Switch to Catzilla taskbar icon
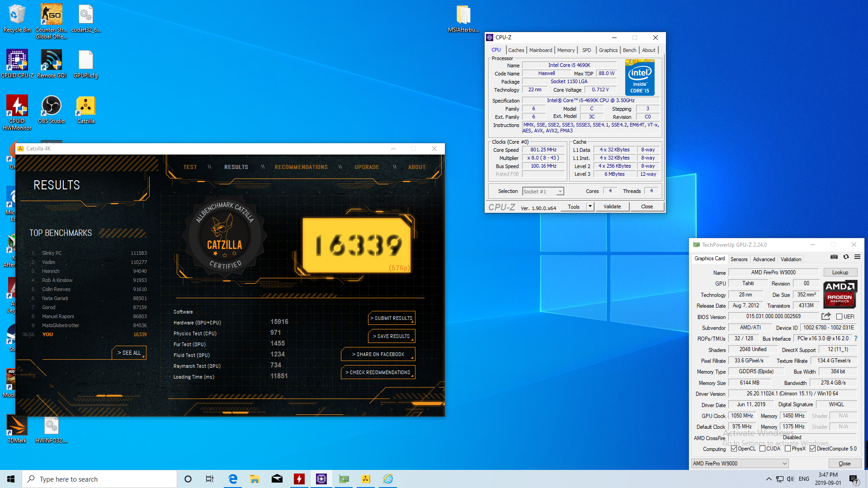Screen dimensions: 868x488 pyautogui.click(x=366, y=479)
